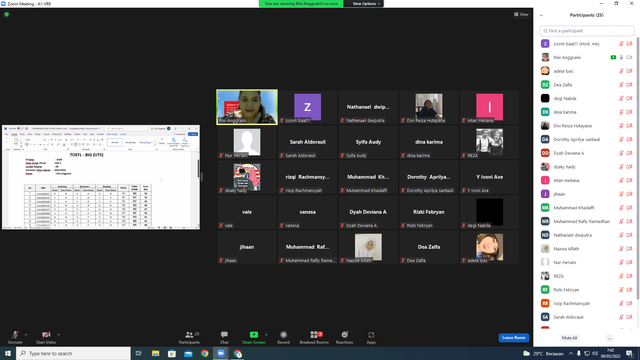Open Breakout Rooms

click(314, 337)
